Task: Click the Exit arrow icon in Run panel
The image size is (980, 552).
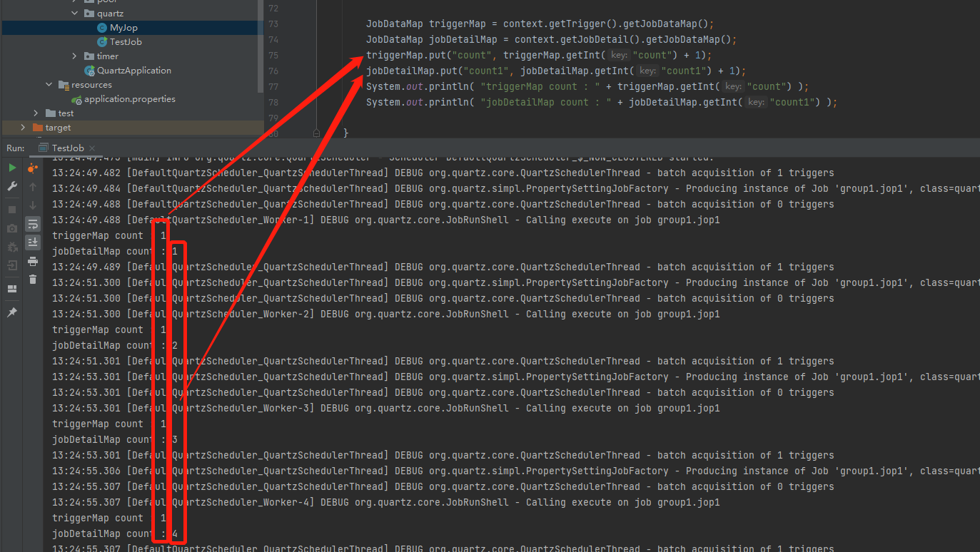Action: 12,265
